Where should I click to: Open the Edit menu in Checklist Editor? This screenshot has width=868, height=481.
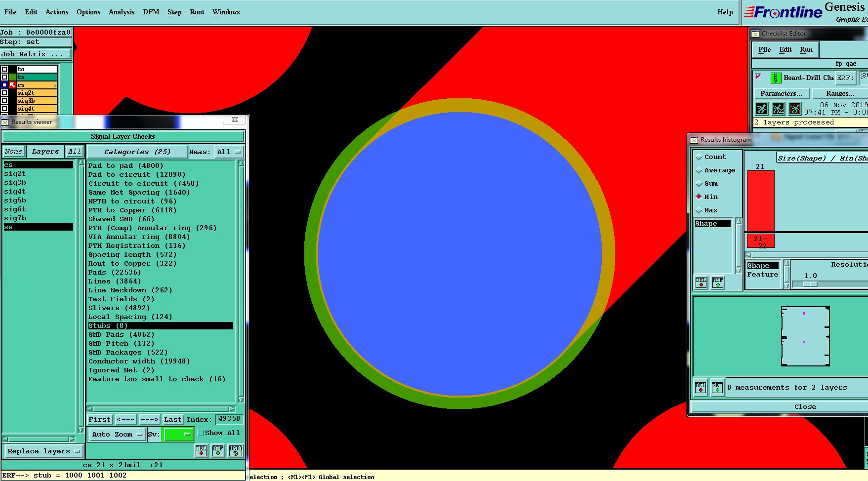785,49
